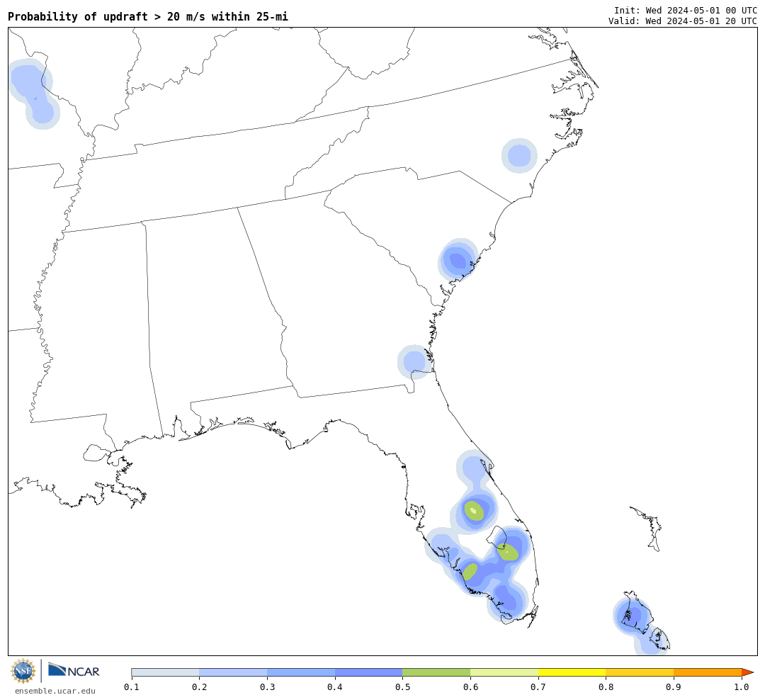The image size is (765, 700).
Task: Click the light blue blob in eastern North Carolina
Action: click(x=520, y=156)
